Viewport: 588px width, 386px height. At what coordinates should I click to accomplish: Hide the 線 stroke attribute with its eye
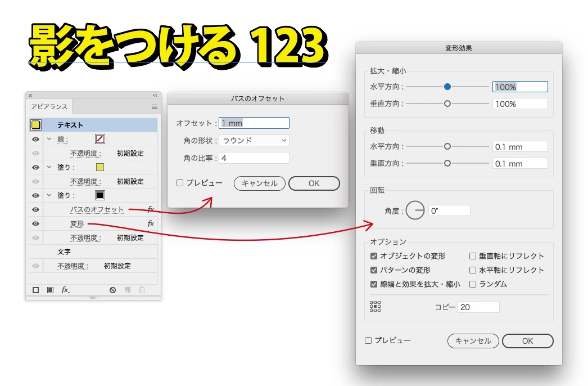pos(35,140)
